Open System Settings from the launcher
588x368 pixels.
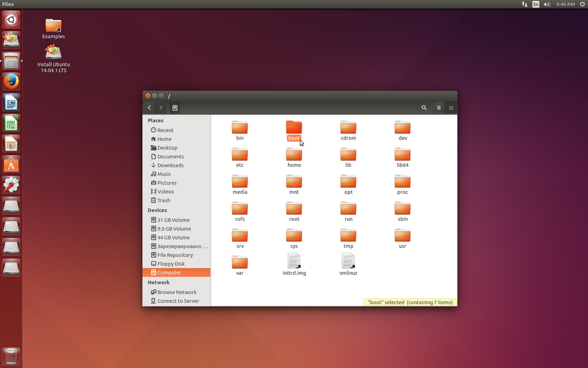click(x=11, y=185)
